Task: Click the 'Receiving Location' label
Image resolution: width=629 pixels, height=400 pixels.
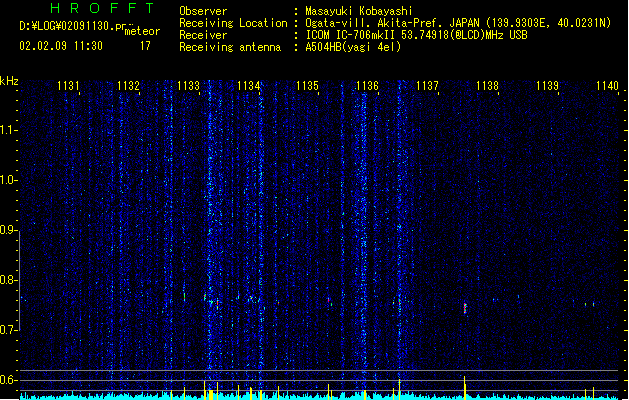Action: pos(233,23)
